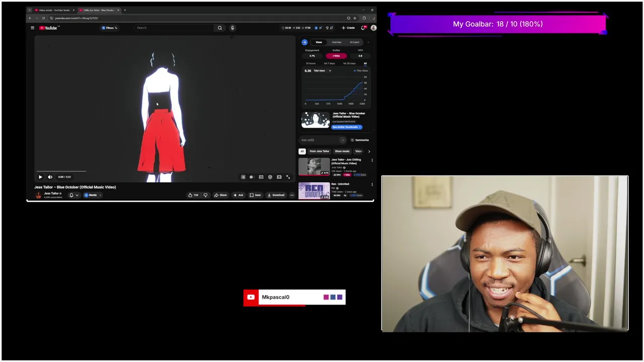
Task: Select the Overview tab in vidIQ panel
Action: [337, 42]
